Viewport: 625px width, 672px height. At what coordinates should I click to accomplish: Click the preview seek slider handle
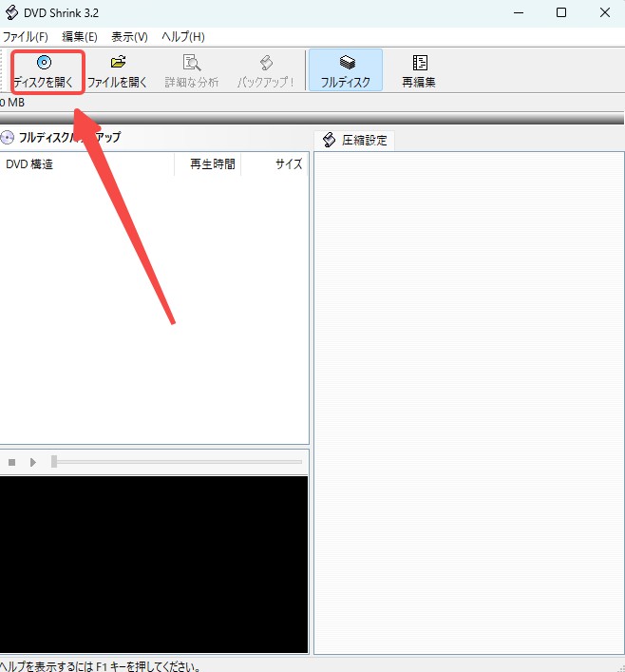coord(54,462)
